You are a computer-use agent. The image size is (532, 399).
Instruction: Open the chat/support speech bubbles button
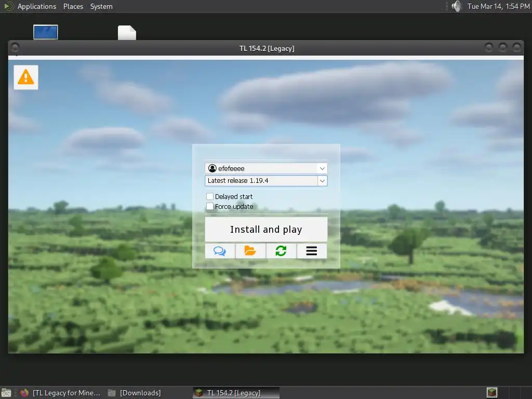coord(220,251)
